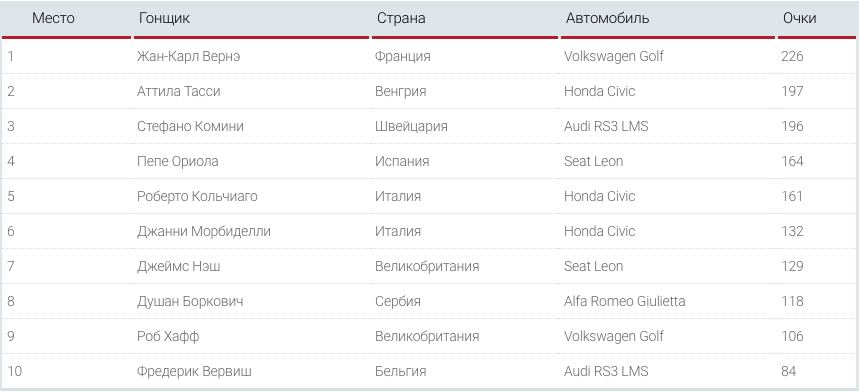Click the Alfa Romeo Giulietta car cell
The width and height of the screenshot is (859, 392).
click(625, 302)
